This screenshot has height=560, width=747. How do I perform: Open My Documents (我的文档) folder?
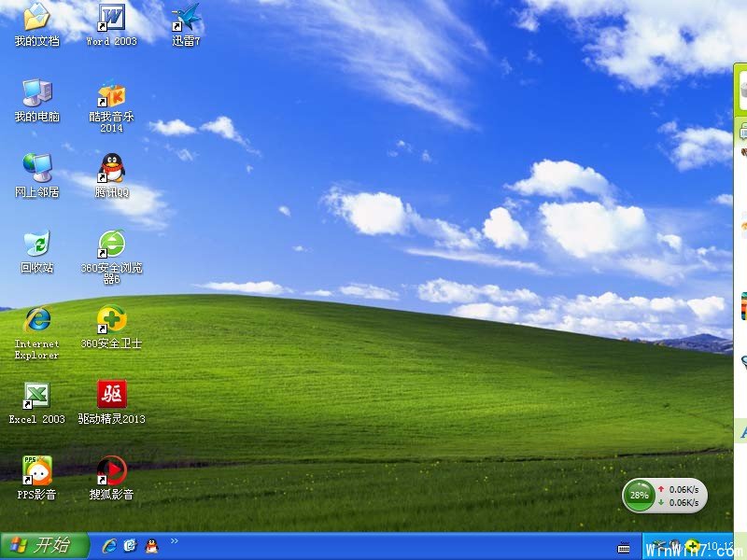coord(35,17)
